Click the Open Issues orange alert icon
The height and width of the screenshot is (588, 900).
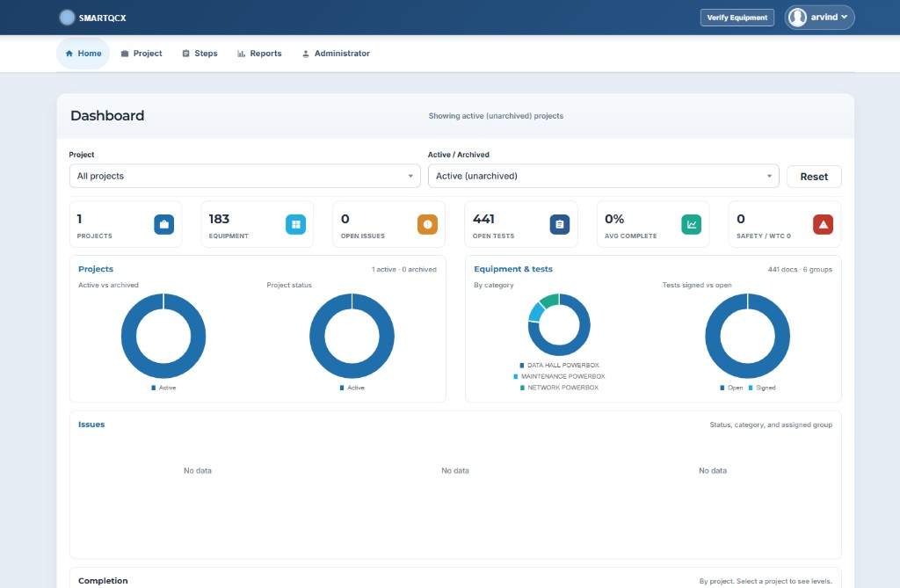(428, 224)
